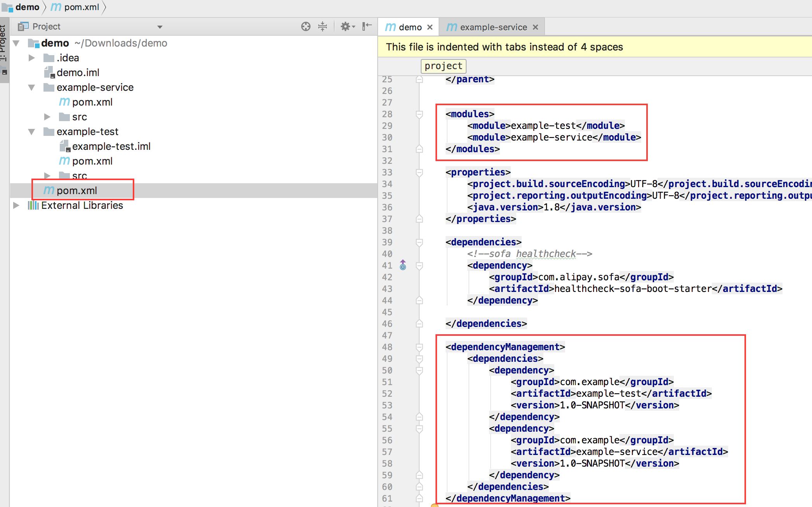The image size is (812, 507).
Task: Fold dependencyManagement block at line 48
Action: pos(419,347)
